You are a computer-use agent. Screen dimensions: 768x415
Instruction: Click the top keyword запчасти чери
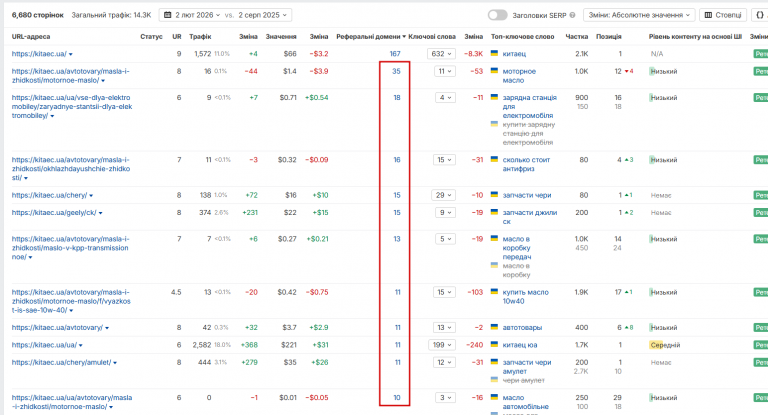click(527, 195)
